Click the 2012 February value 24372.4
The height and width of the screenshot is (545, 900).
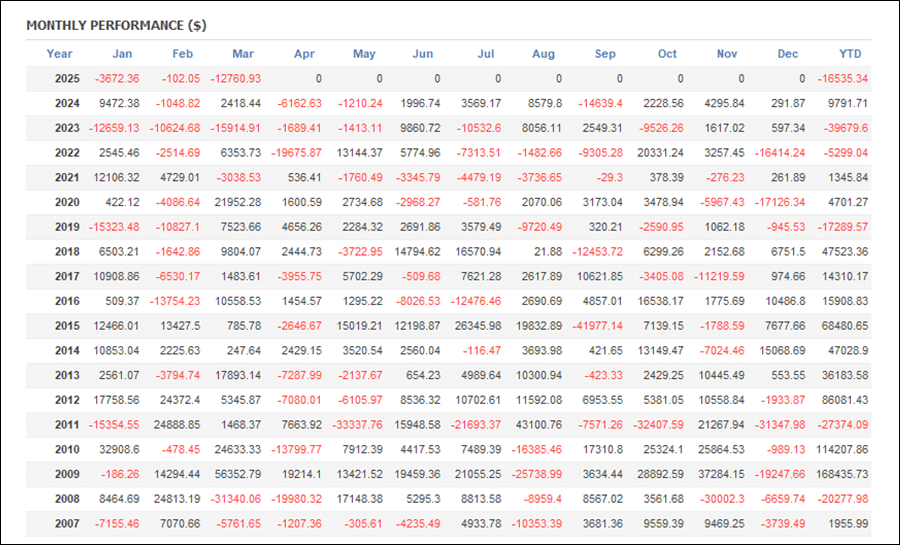coord(177,400)
